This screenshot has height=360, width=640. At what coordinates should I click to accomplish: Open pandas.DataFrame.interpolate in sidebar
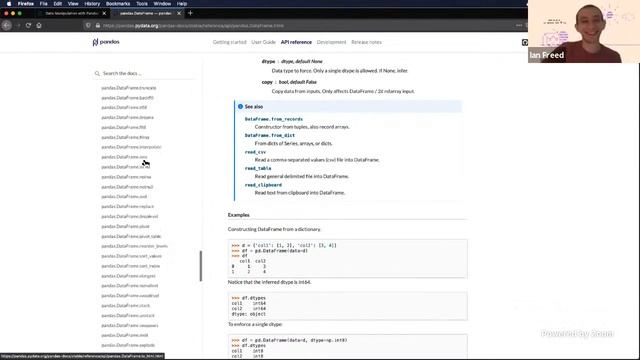[x=131, y=147]
